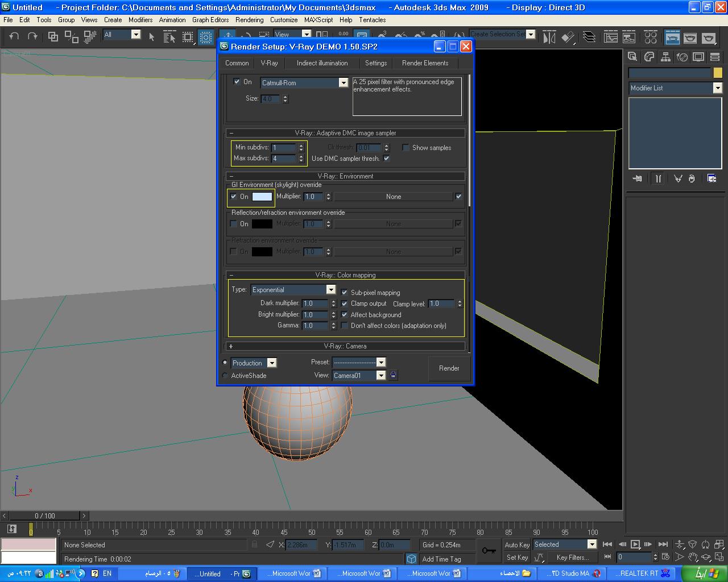Viewport: 728px width, 582px height.
Task: Open Schematic View icon
Action: (629, 38)
